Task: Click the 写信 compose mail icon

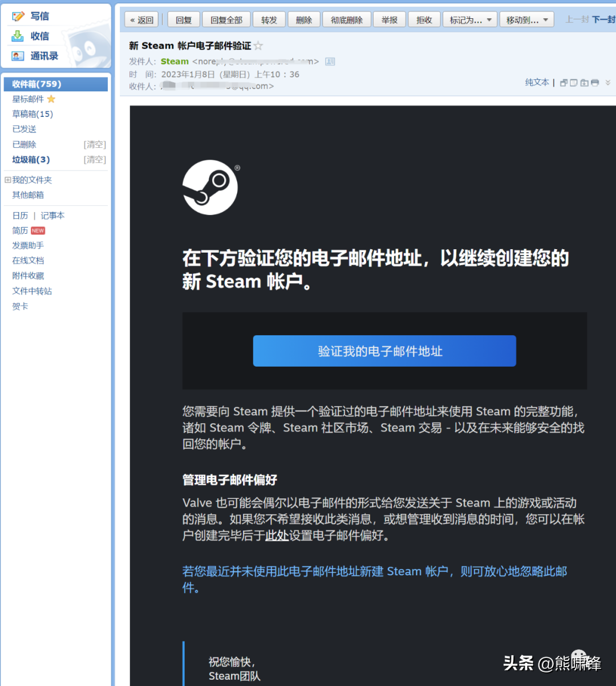Action: [18, 16]
